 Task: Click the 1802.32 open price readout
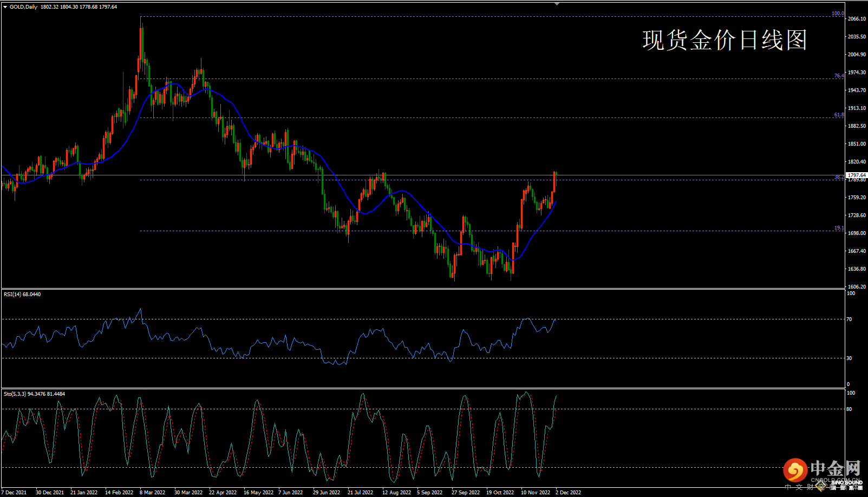[51, 7]
